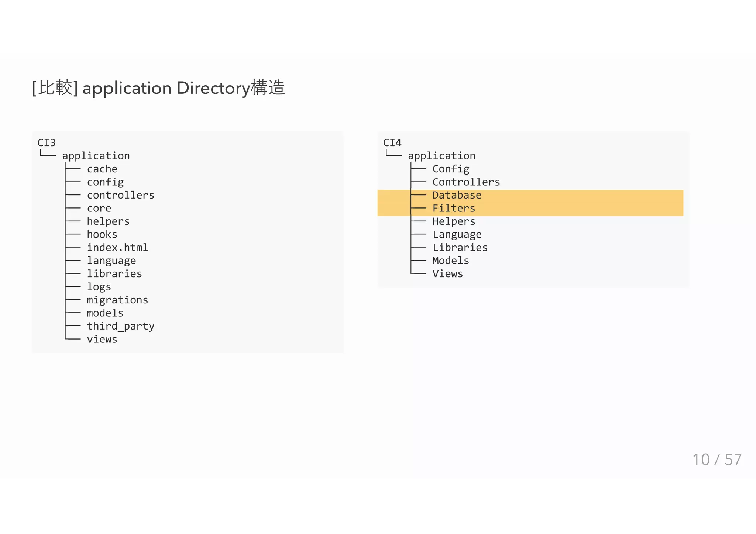Click the lowercase 'models' entry
The image size is (756, 534).
[105, 313]
